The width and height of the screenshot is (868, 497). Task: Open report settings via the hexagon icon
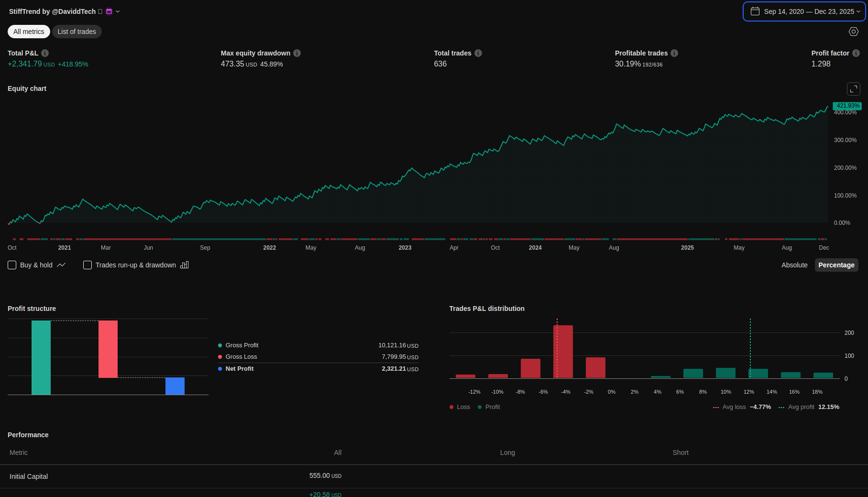pyautogui.click(x=854, y=32)
